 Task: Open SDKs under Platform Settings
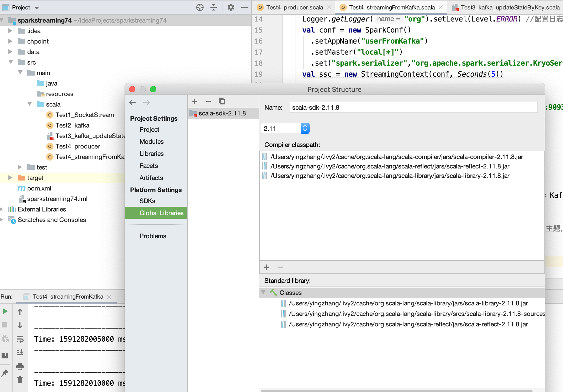coord(147,201)
